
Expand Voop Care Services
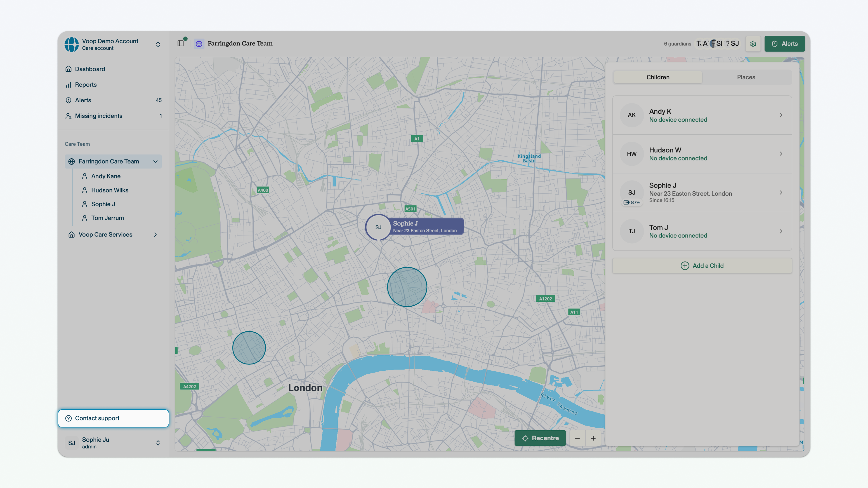(155, 235)
